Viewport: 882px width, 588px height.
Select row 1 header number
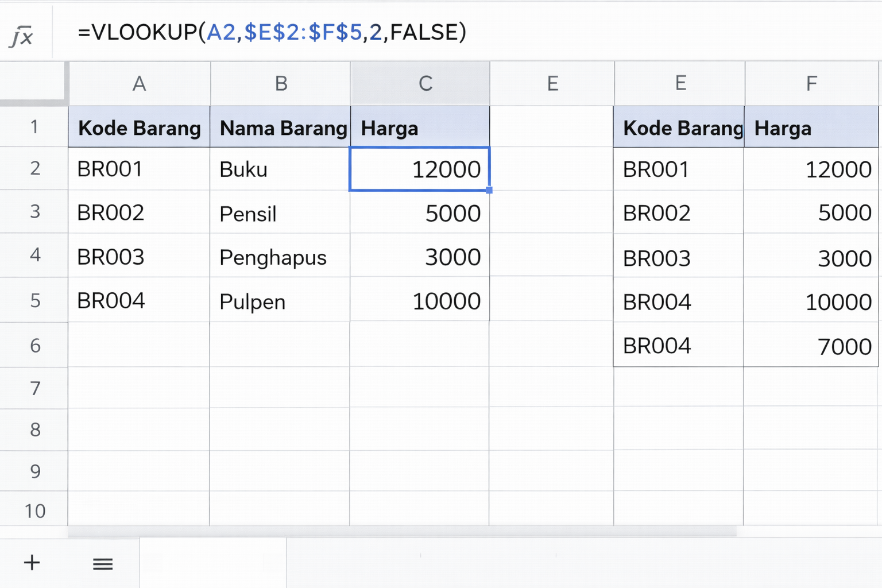34,127
